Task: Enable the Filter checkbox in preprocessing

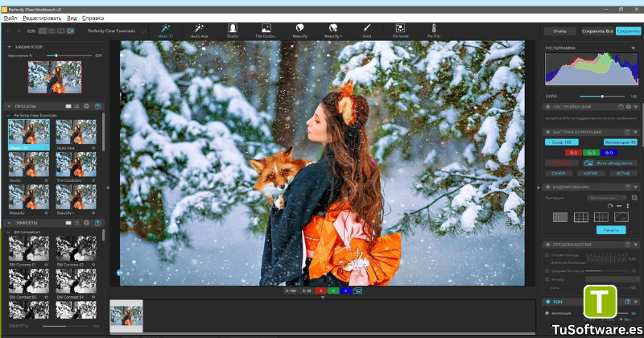Action: coord(547,279)
